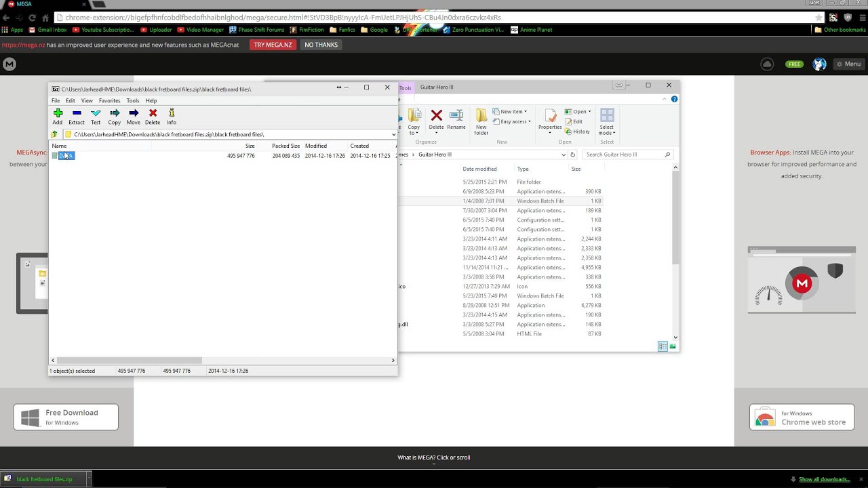868x488 pixels.
Task: Click the Explorer refresh button
Action: click(572, 155)
